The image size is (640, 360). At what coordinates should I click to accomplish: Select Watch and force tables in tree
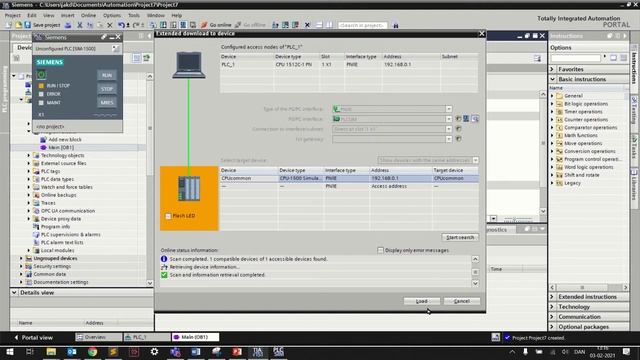click(67, 187)
